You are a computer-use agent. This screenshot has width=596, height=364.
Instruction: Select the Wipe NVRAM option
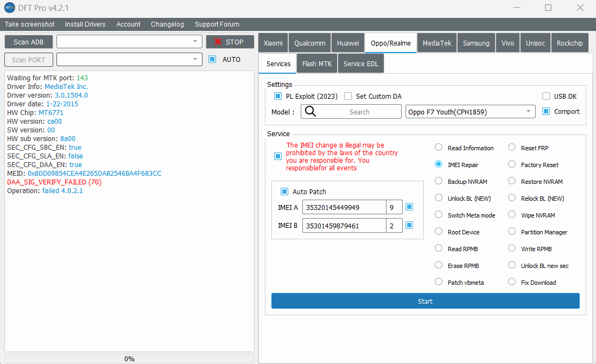tap(512, 215)
